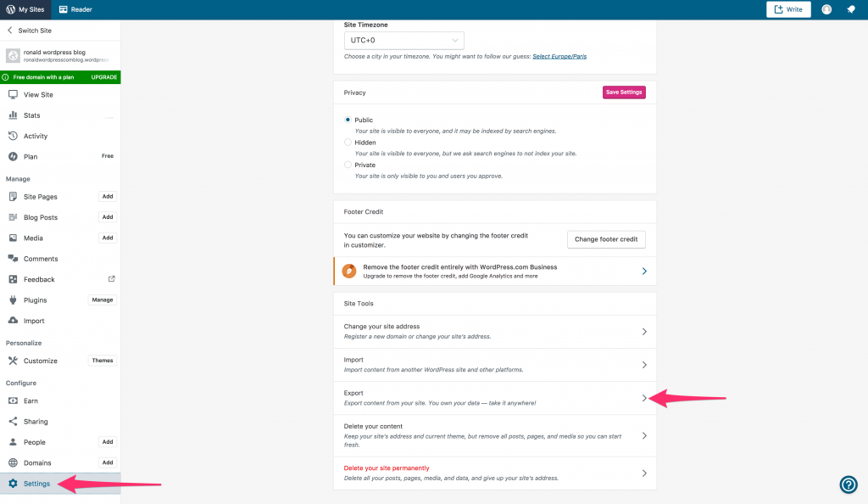Screen dimensions: 868x504
Task: Expand Delete your site permanently chevron
Action: [x=644, y=473]
